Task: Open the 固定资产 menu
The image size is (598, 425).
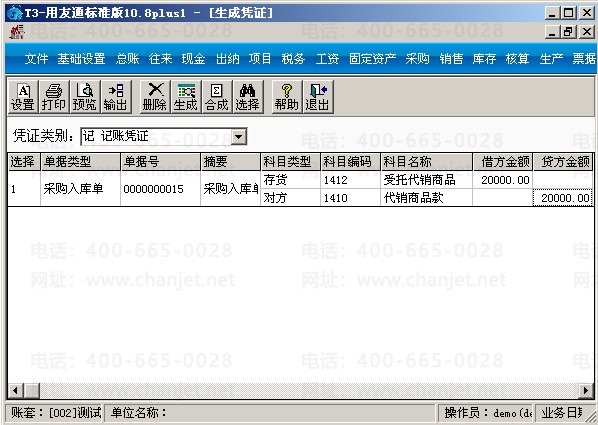Action: [x=373, y=59]
